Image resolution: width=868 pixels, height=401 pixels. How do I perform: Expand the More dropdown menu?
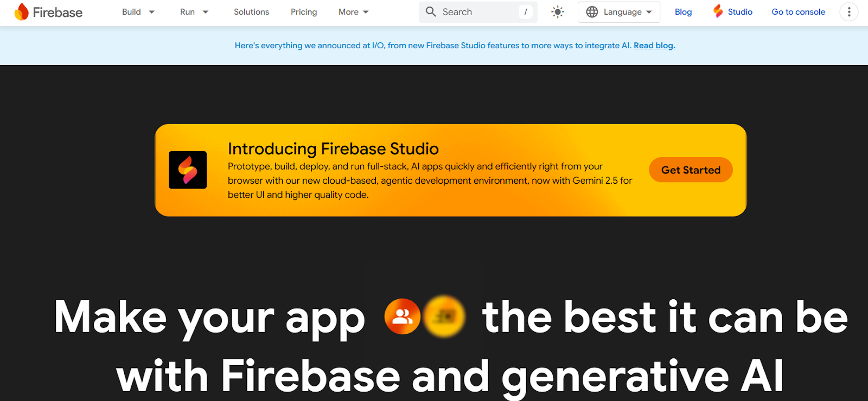354,11
